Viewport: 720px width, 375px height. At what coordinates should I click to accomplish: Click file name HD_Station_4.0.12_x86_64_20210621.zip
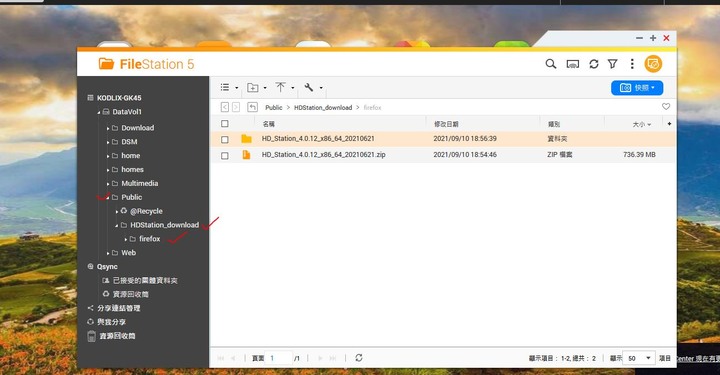tap(323, 155)
